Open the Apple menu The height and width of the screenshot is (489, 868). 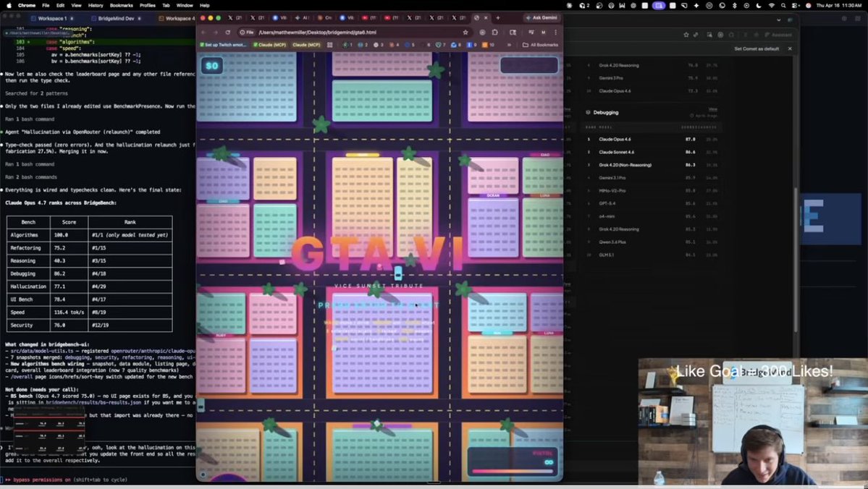point(8,5)
